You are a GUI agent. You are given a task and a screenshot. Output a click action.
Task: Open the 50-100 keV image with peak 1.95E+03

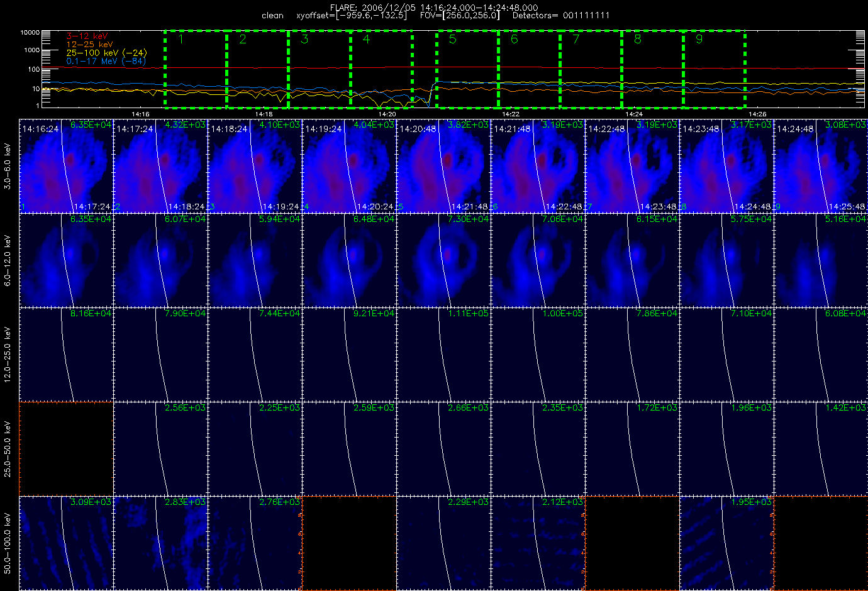[x=726, y=543]
